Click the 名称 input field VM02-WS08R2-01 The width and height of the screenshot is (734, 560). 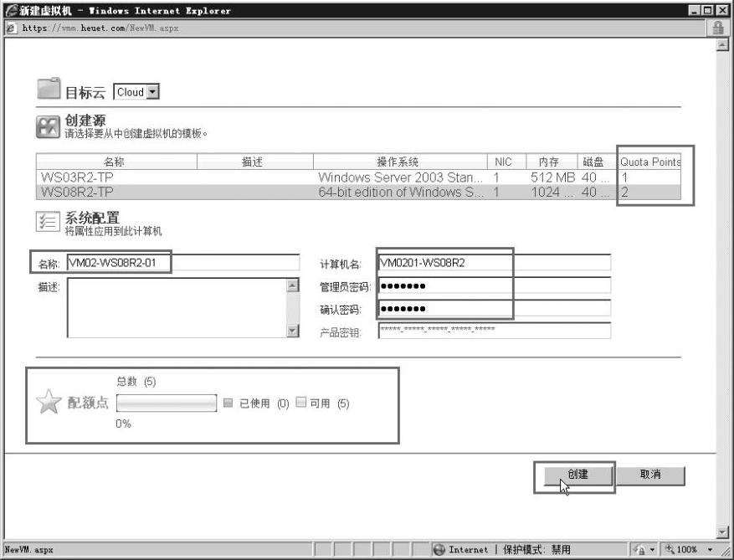point(183,262)
